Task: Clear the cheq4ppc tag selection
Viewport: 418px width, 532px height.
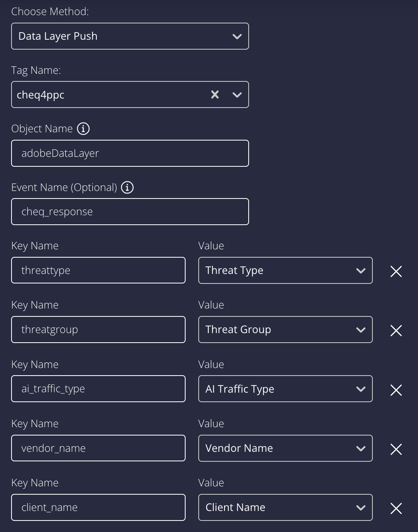Action: pyautogui.click(x=215, y=94)
